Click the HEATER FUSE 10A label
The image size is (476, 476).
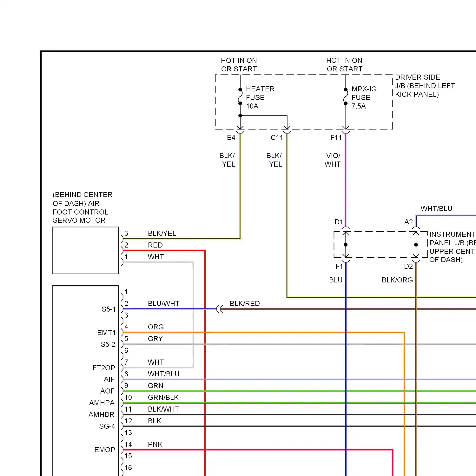(x=260, y=97)
